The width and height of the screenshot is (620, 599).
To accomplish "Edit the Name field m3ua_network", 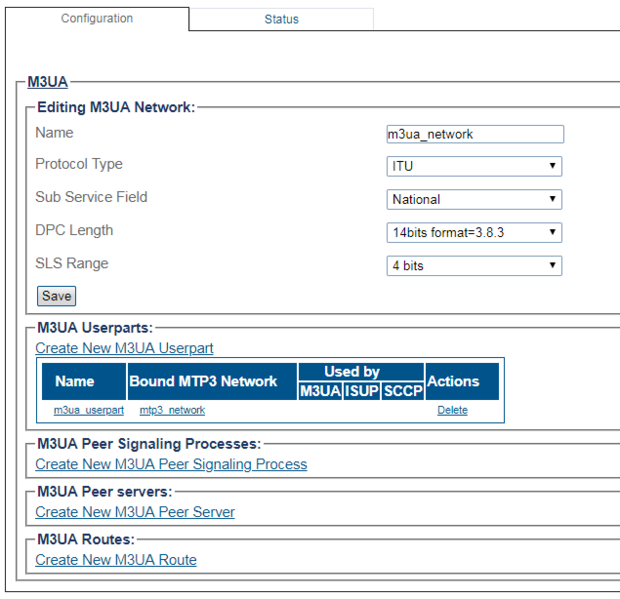I will click(475, 134).
